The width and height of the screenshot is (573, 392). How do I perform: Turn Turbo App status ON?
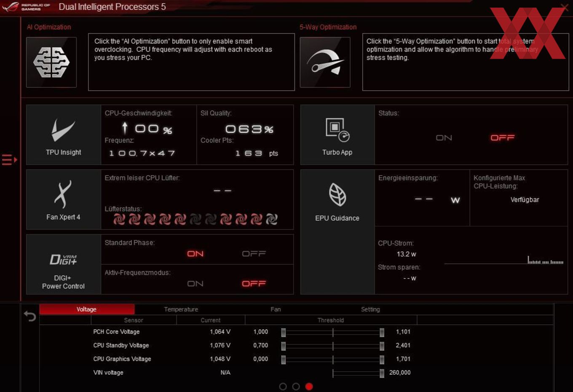tap(444, 138)
